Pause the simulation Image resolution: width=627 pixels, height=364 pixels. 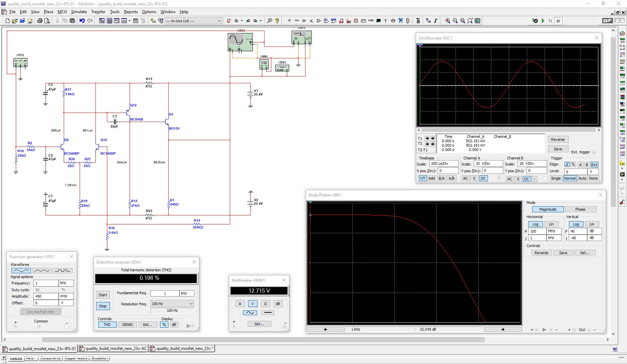click(x=550, y=21)
